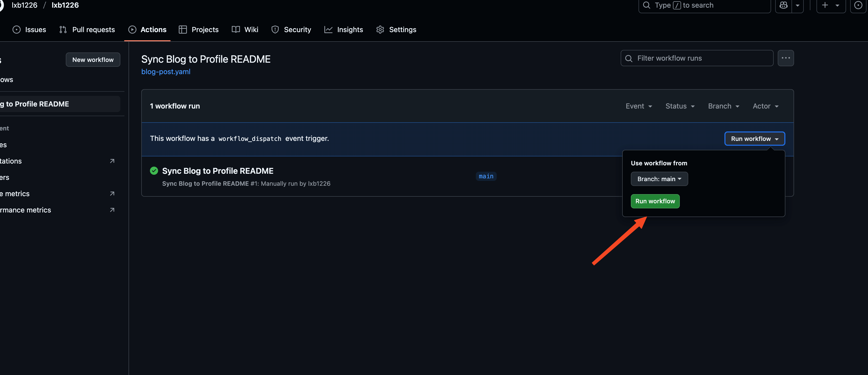Open the Projects tab
The height and width of the screenshot is (375, 868).
[198, 30]
